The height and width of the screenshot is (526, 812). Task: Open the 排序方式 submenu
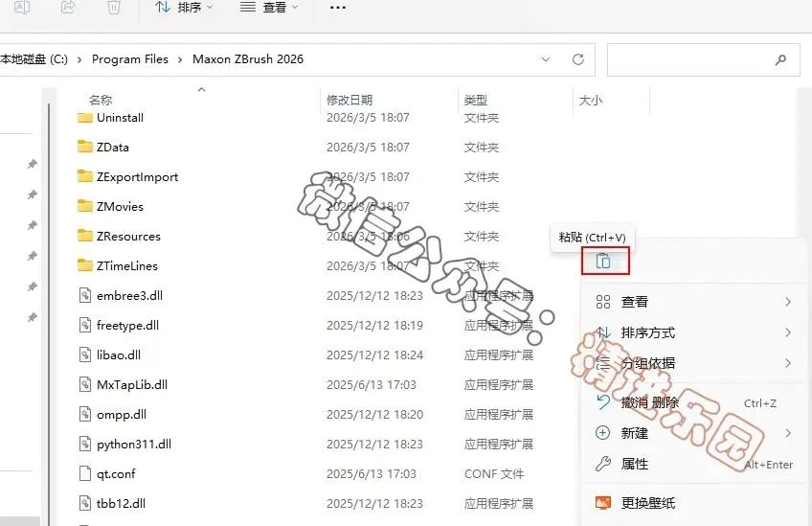(694, 332)
